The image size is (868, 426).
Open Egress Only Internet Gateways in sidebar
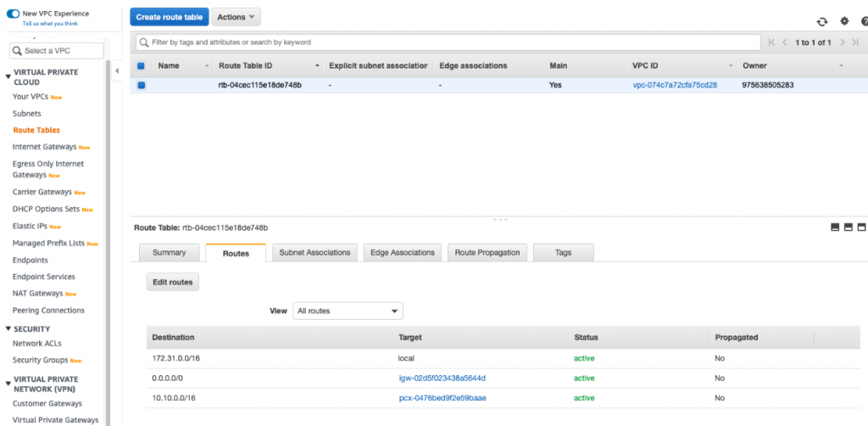[x=48, y=170]
